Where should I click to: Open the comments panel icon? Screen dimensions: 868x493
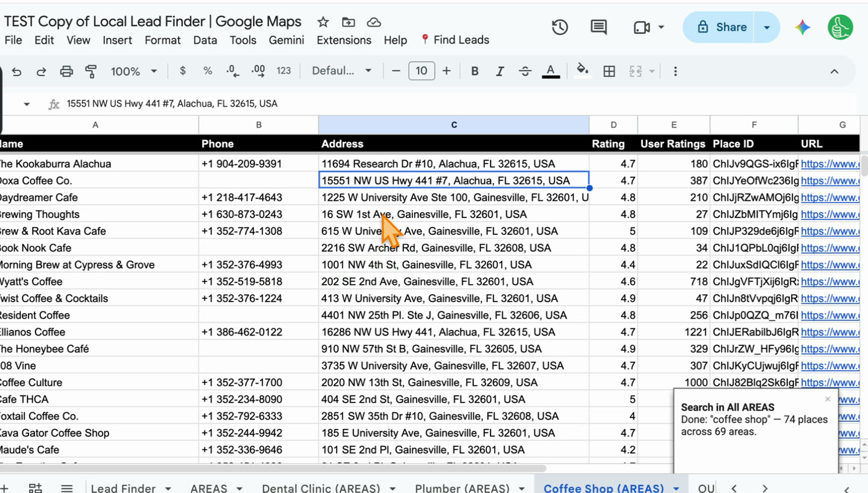pyautogui.click(x=598, y=27)
